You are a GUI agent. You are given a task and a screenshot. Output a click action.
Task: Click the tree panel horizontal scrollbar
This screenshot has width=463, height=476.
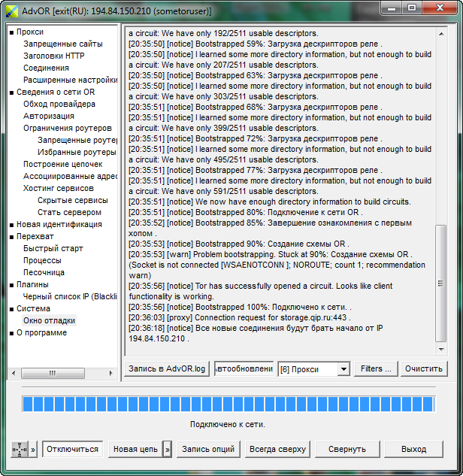[x=63, y=373]
